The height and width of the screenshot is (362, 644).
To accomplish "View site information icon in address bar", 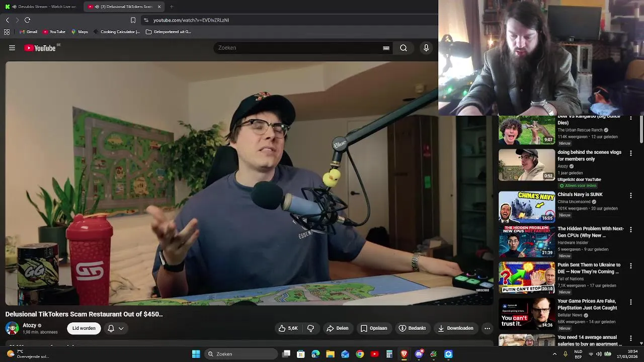I will click(146, 20).
